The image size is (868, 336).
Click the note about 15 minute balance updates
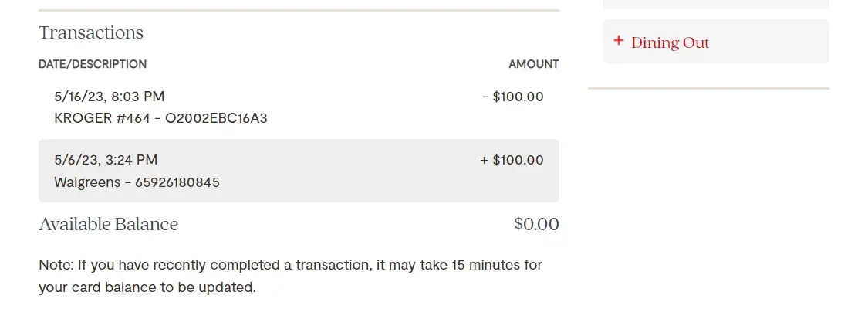[x=290, y=265]
